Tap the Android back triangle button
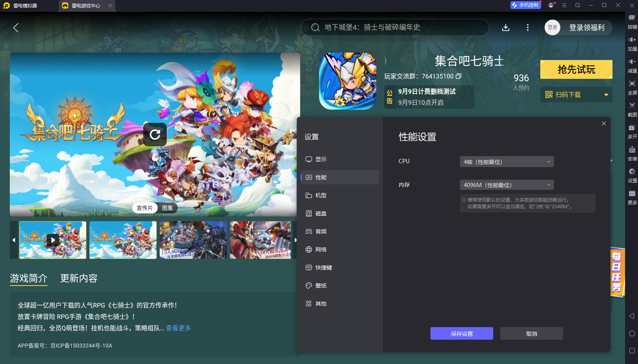Viewport: 638px width, 364px height. pyautogui.click(x=632, y=316)
